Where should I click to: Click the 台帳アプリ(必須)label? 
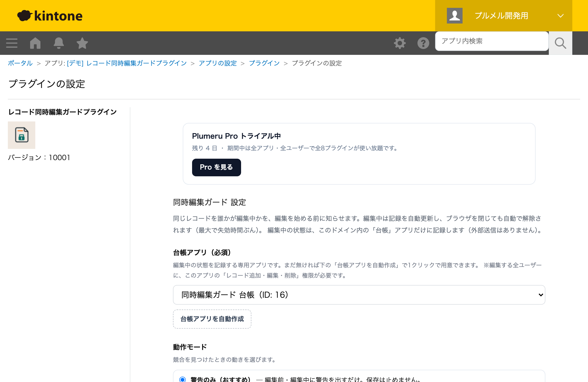(x=202, y=253)
